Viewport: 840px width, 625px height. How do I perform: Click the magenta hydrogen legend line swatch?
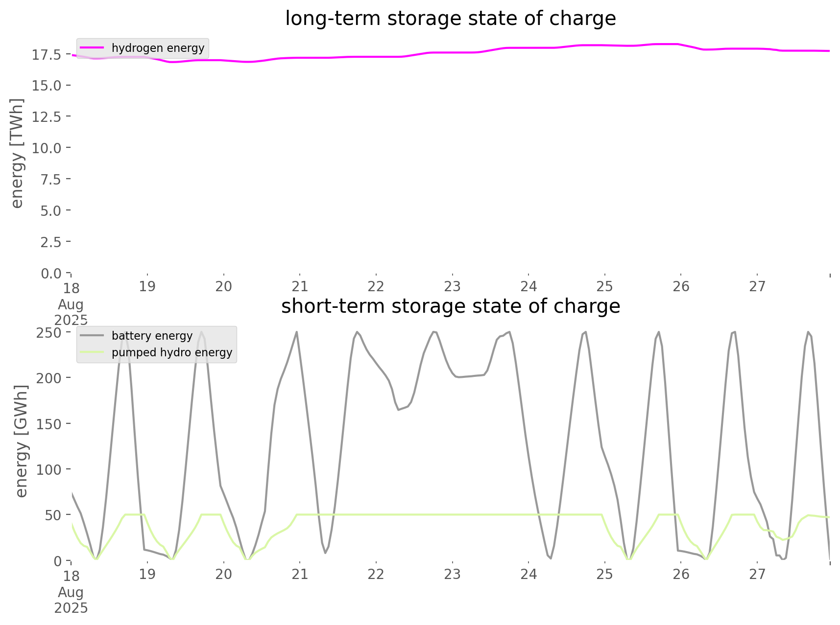(92, 47)
